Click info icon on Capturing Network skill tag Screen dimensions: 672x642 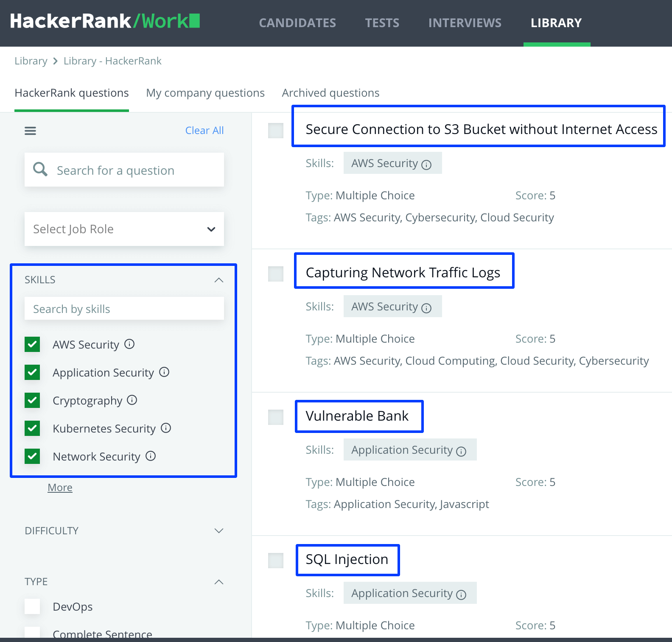tap(426, 308)
